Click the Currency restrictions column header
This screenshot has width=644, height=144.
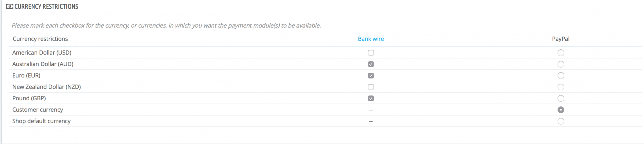tap(40, 39)
